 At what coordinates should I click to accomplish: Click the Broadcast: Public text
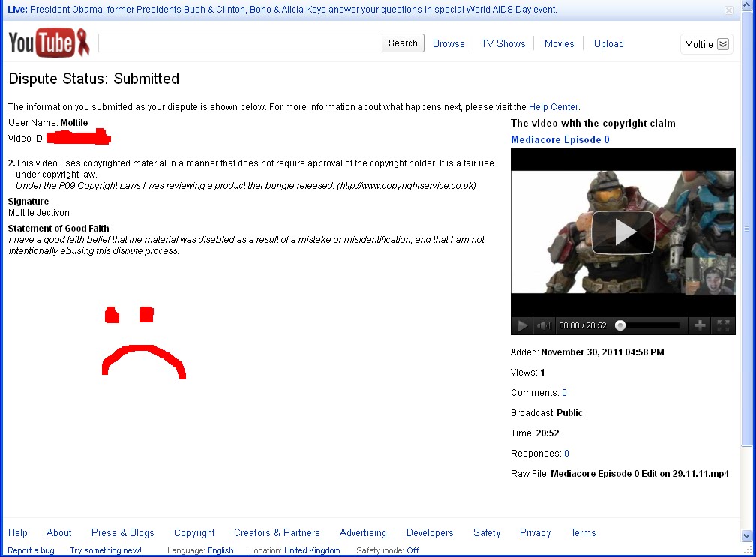[x=547, y=413]
